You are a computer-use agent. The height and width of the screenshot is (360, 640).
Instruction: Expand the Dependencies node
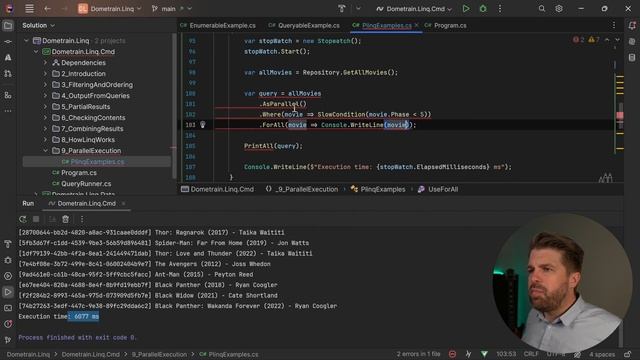tap(45, 63)
